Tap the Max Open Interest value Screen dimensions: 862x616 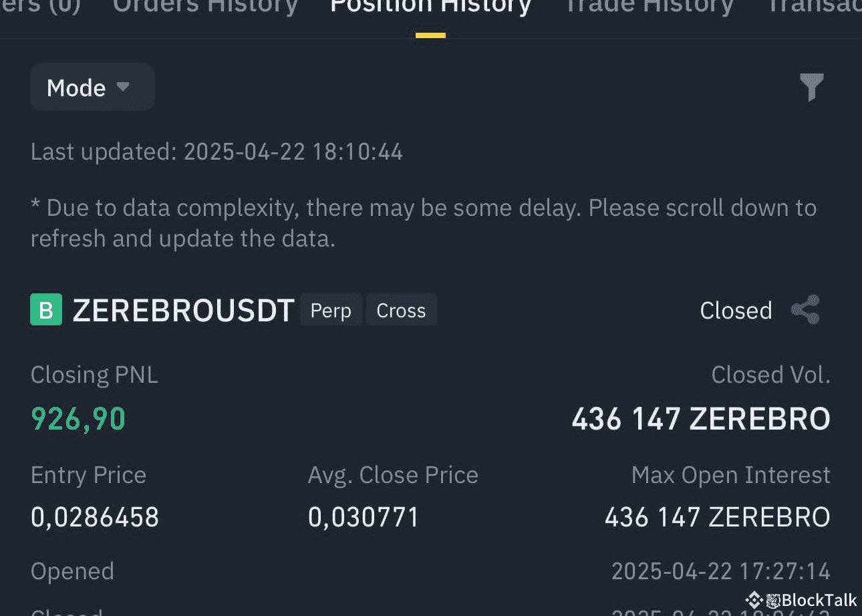(x=717, y=518)
